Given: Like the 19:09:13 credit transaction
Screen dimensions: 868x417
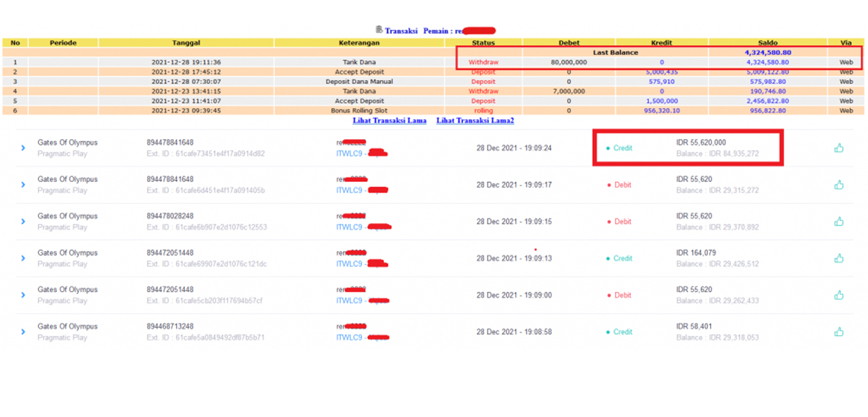Looking at the screenshot, I should 839,258.
